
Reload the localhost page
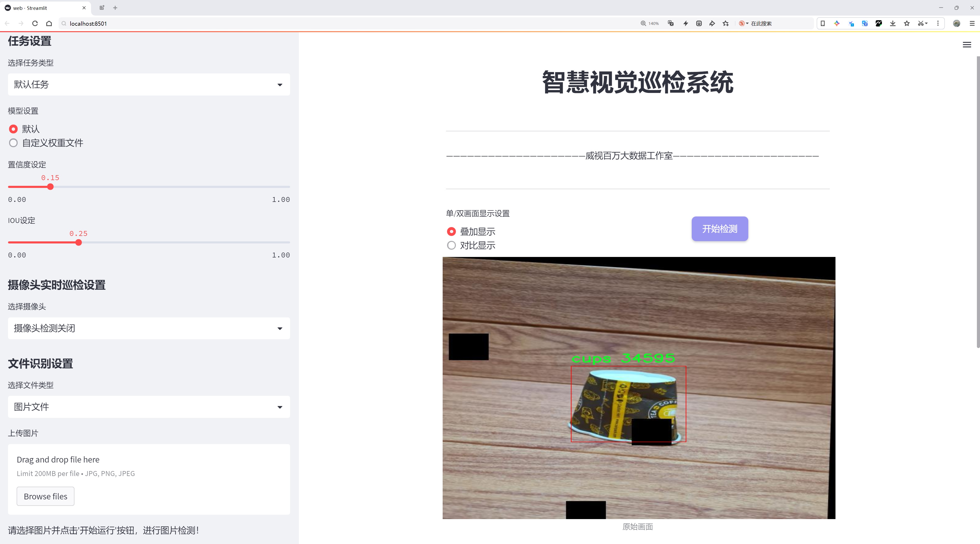[x=35, y=24]
